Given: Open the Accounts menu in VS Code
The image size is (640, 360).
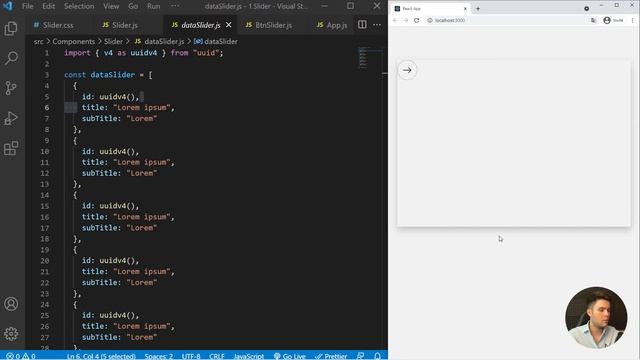Looking at the screenshot, I should (11, 304).
